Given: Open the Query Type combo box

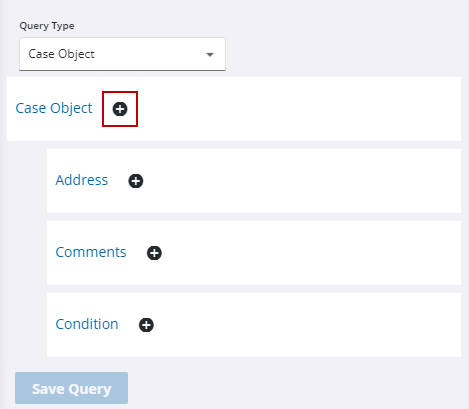Looking at the screenshot, I should pos(122,54).
